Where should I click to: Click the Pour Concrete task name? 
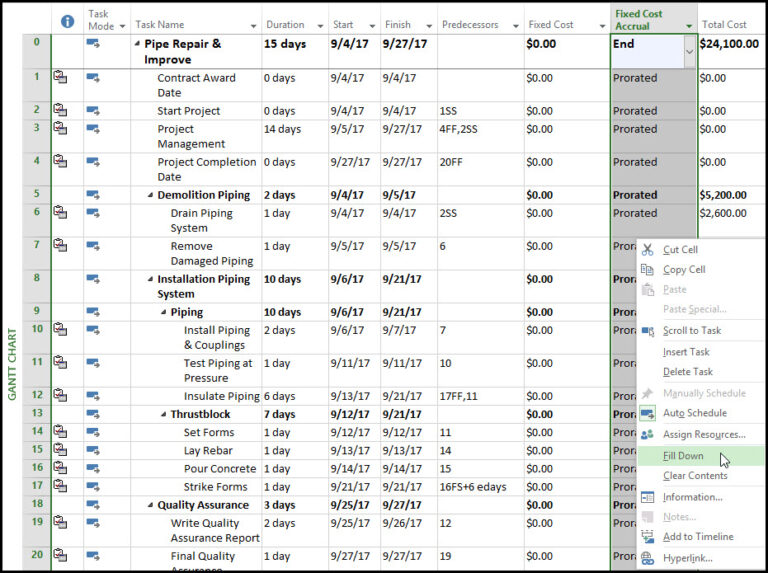coord(220,469)
